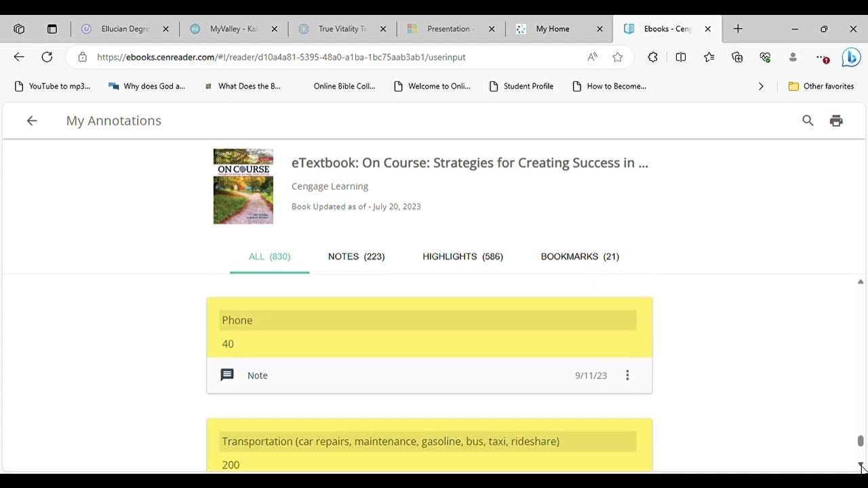Open the tab actions menu
The width and height of the screenshot is (868, 488).
point(52,29)
